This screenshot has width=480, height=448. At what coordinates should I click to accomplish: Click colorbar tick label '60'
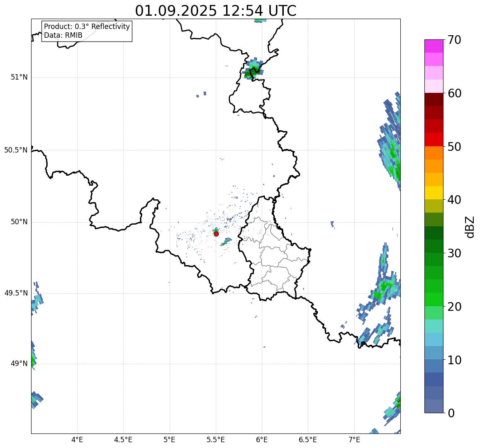pos(454,93)
